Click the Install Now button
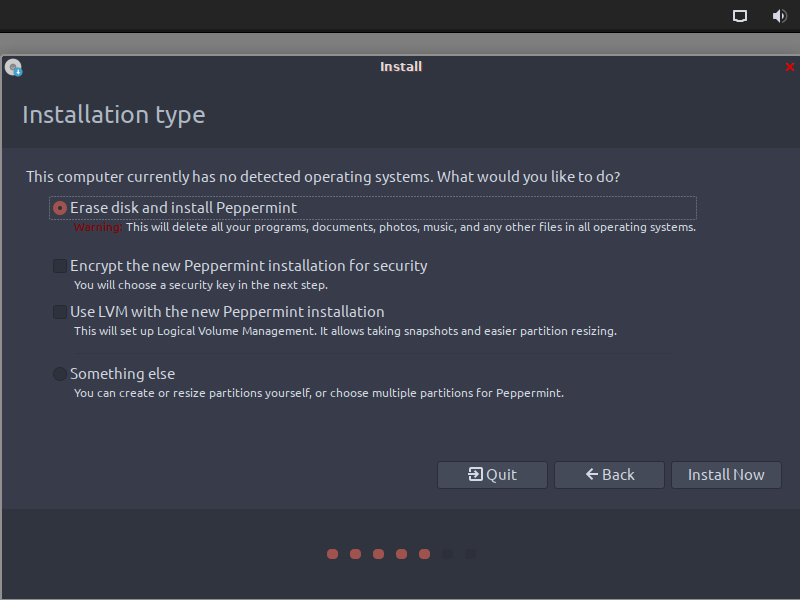Viewport: 800px width, 600px height. (x=726, y=475)
